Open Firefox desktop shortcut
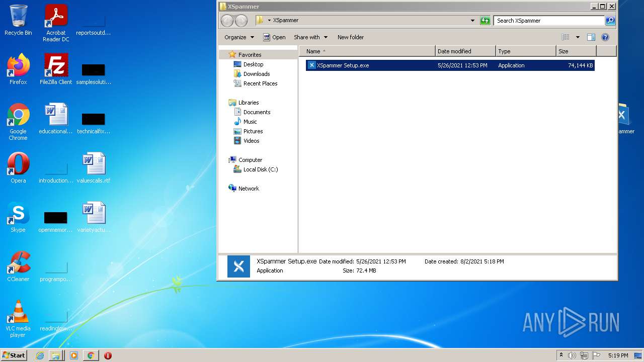 point(18,69)
